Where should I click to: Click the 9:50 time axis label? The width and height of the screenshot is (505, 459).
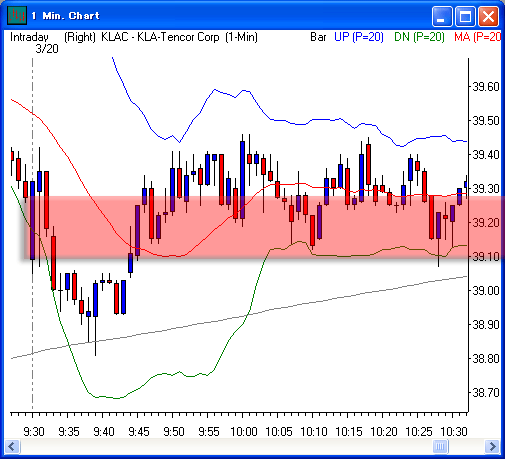click(174, 432)
